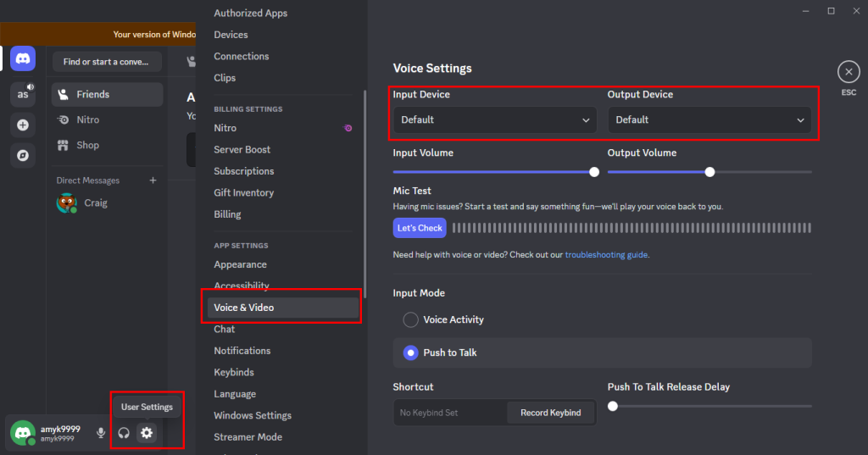The image size is (868, 455).
Task: Click Push To Talk Release Delay slider
Action: pyautogui.click(x=710, y=407)
